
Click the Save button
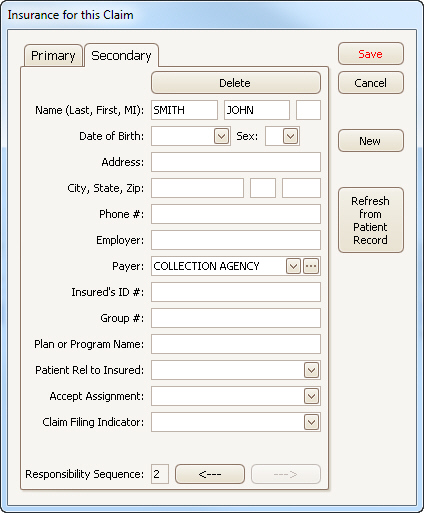(x=371, y=54)
